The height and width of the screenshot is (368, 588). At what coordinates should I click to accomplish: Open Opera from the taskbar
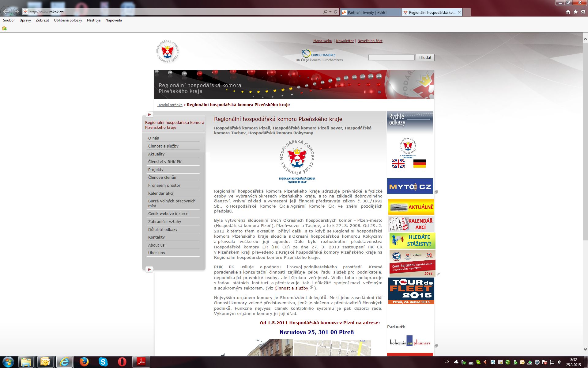point(122,362)
